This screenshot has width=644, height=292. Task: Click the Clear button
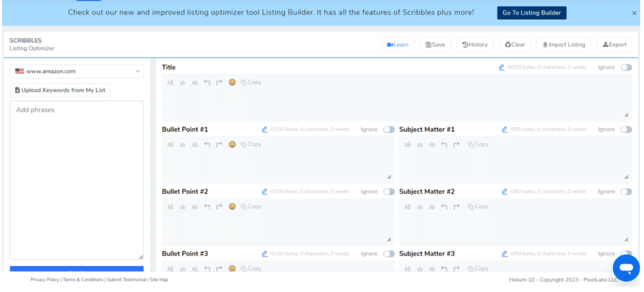pos(515,45)
